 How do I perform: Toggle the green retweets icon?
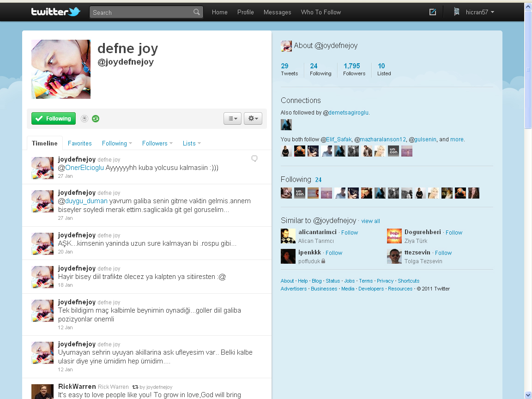(96, 119)
